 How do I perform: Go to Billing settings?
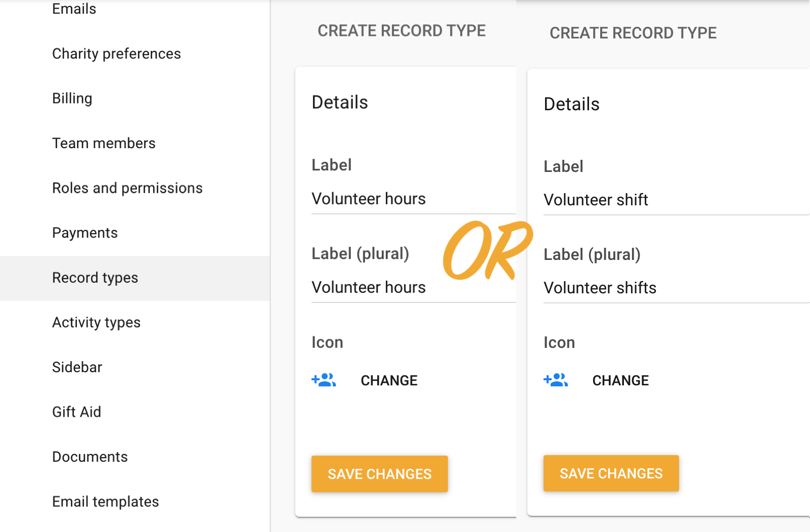pyautogui.click(x=72, y=98)
